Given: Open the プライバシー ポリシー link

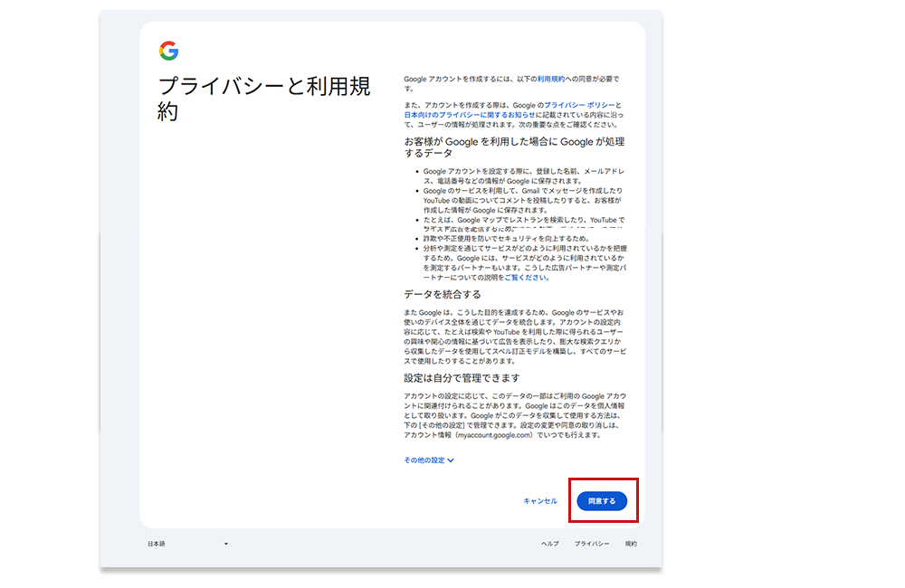Looking at the screenshot, I should click(579, 105).
